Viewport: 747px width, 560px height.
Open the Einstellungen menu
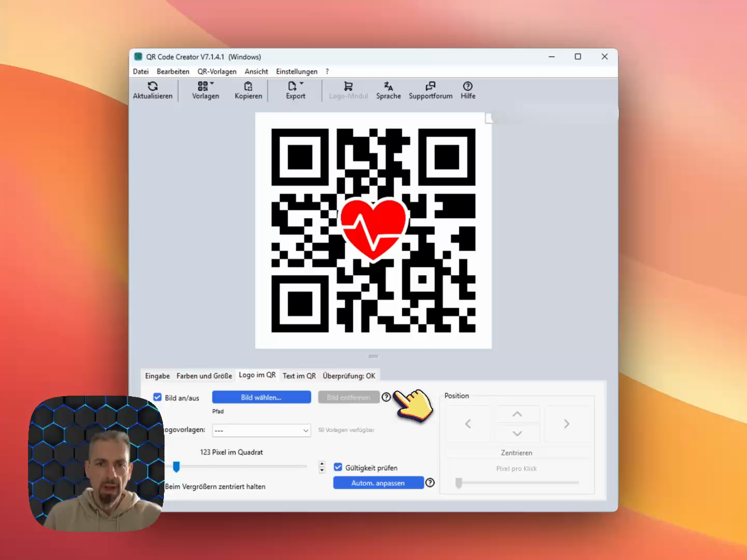click(297, 72)
